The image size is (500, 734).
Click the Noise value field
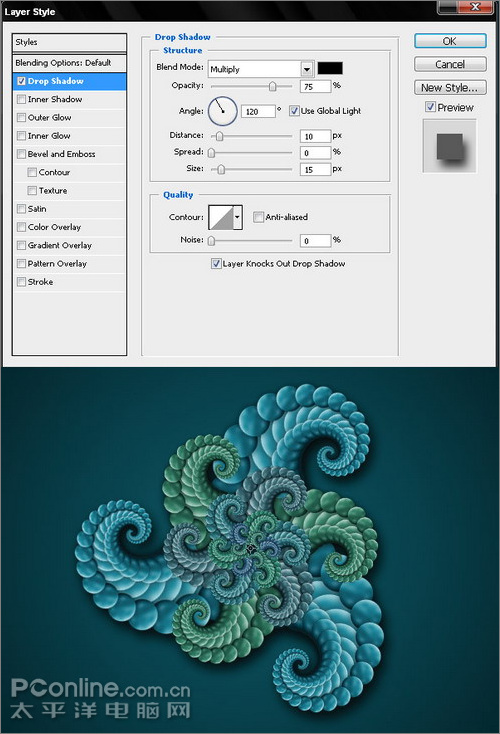316,241
